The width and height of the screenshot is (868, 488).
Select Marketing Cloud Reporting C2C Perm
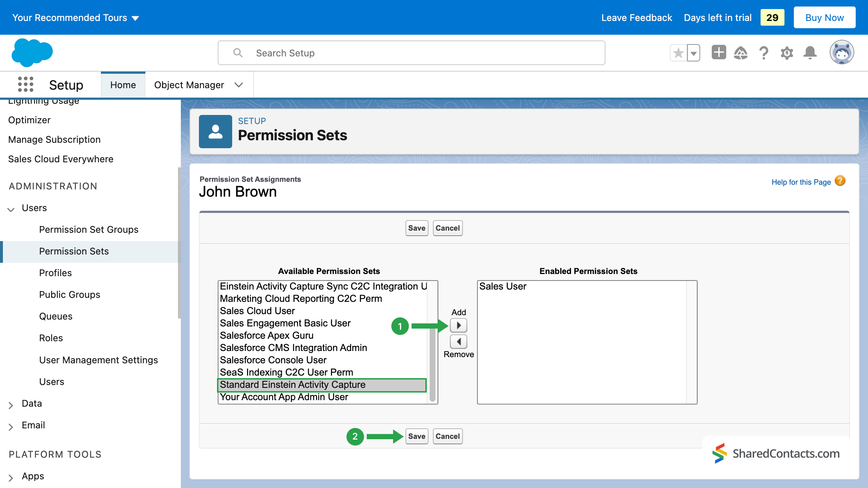tap(323, 299)
